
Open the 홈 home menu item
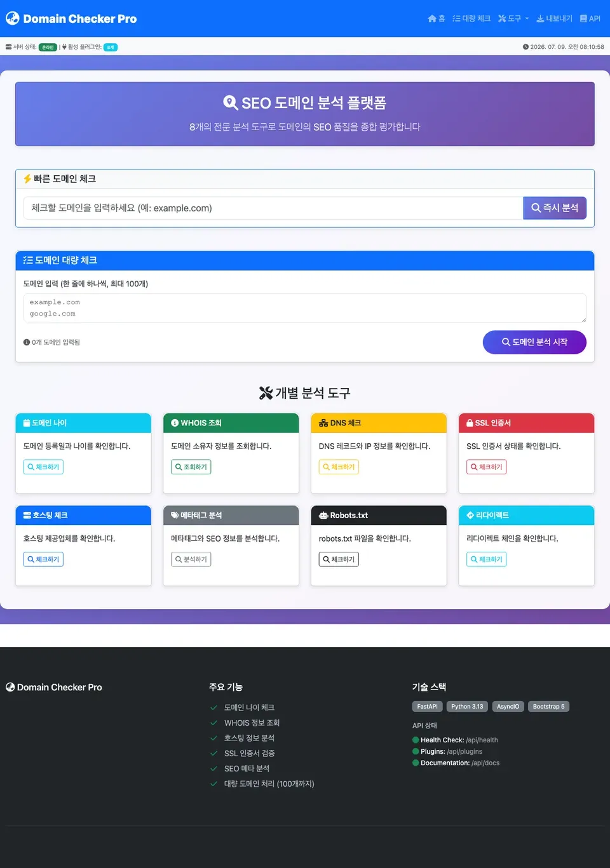[437, 18]
